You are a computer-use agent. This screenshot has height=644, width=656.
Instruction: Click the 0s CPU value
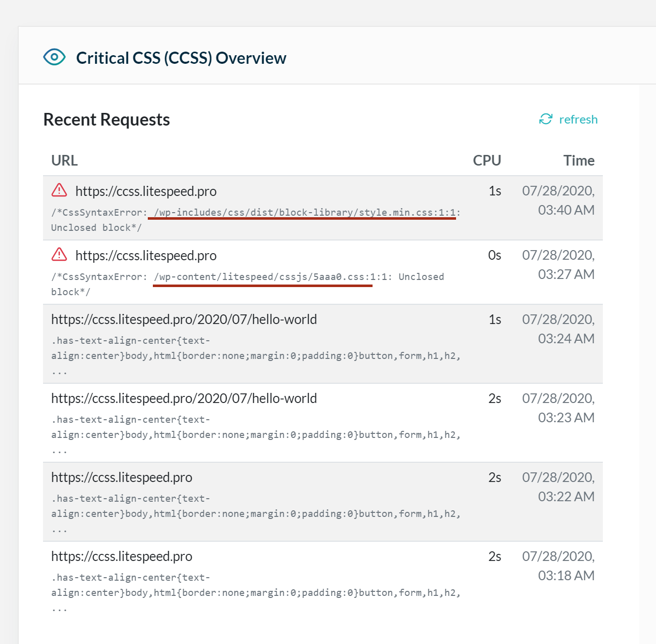click(495, 255)
